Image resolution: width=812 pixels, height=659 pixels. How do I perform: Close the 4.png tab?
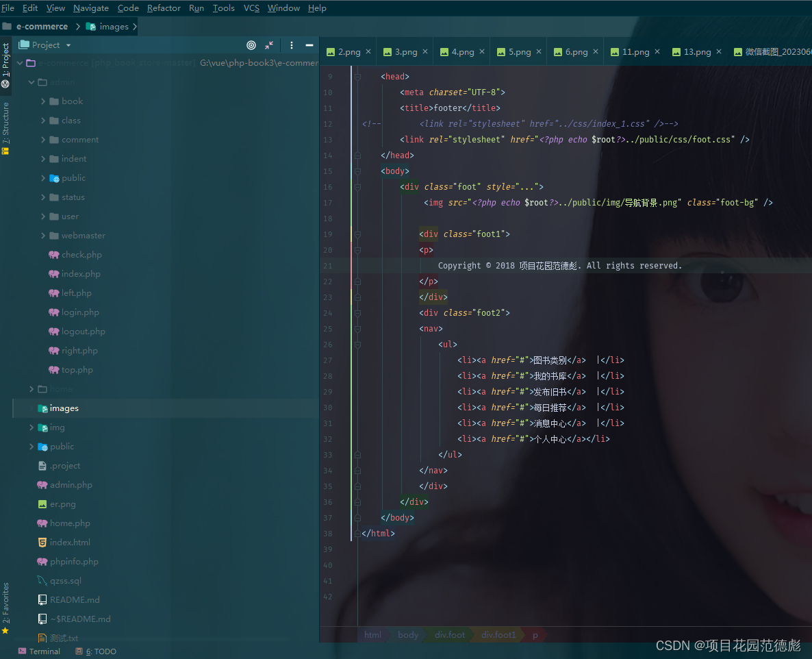click(482, 51)
